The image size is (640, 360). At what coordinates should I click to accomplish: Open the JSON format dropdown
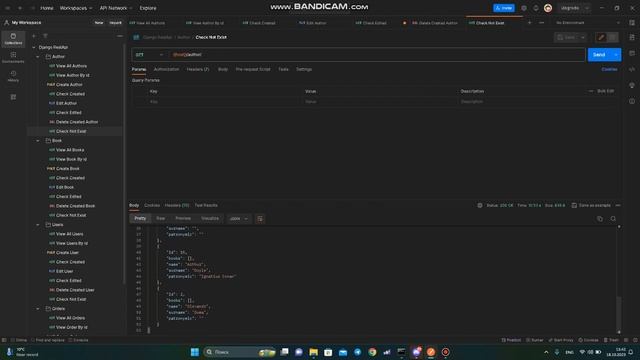pos(238,219)
